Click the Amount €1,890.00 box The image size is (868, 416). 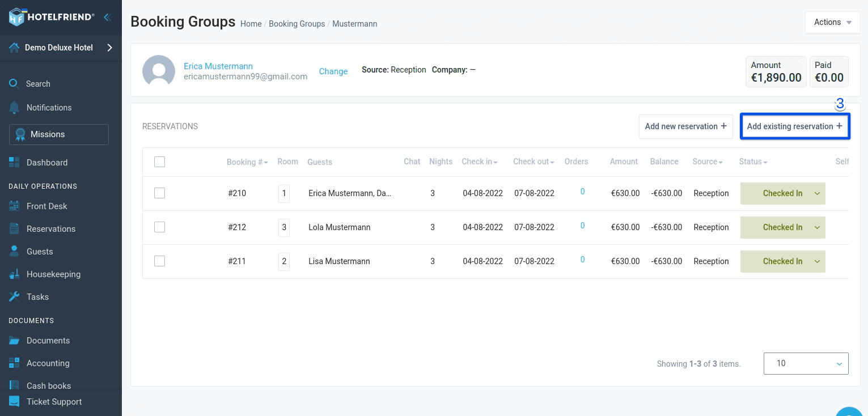coord(776,71)
